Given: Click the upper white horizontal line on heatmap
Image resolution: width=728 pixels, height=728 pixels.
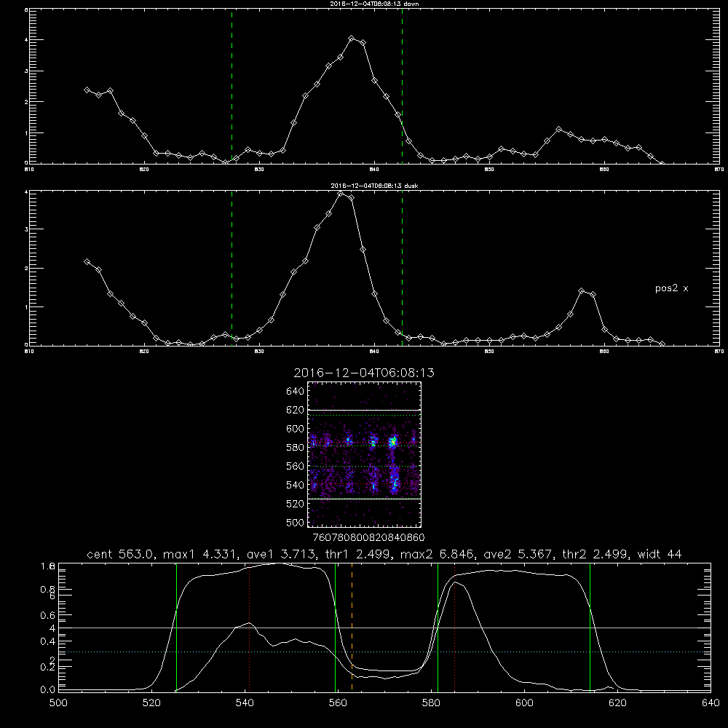Looking at the screenshot, I should point(365,410).
